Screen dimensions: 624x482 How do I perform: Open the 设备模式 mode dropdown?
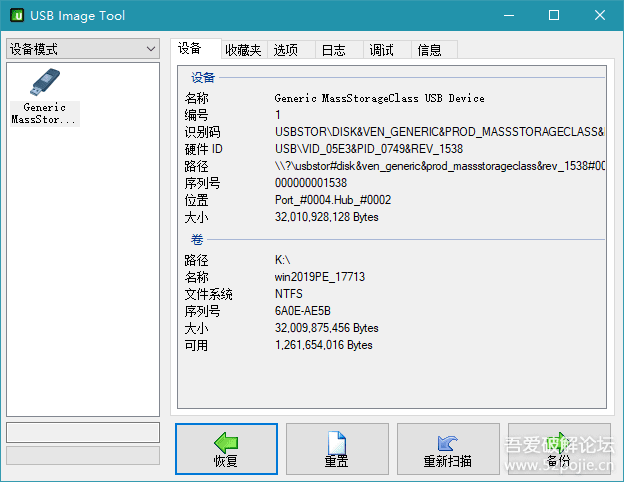tap(83, 49)
